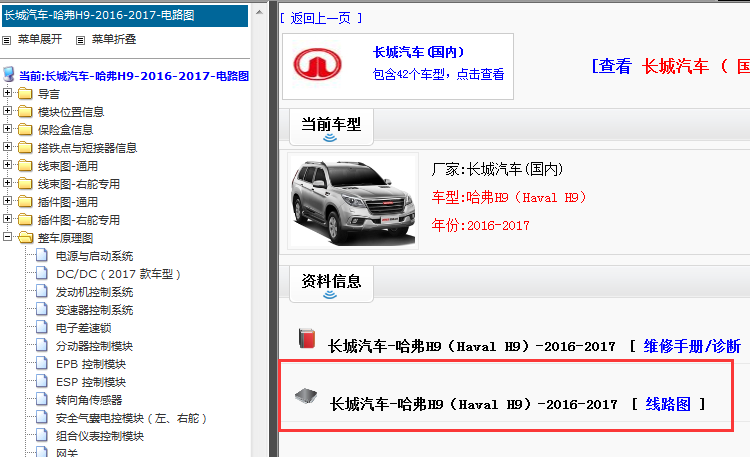Click the 模块位置信息 folder icon
Screen dimensions: 750x457
(25, 112)
